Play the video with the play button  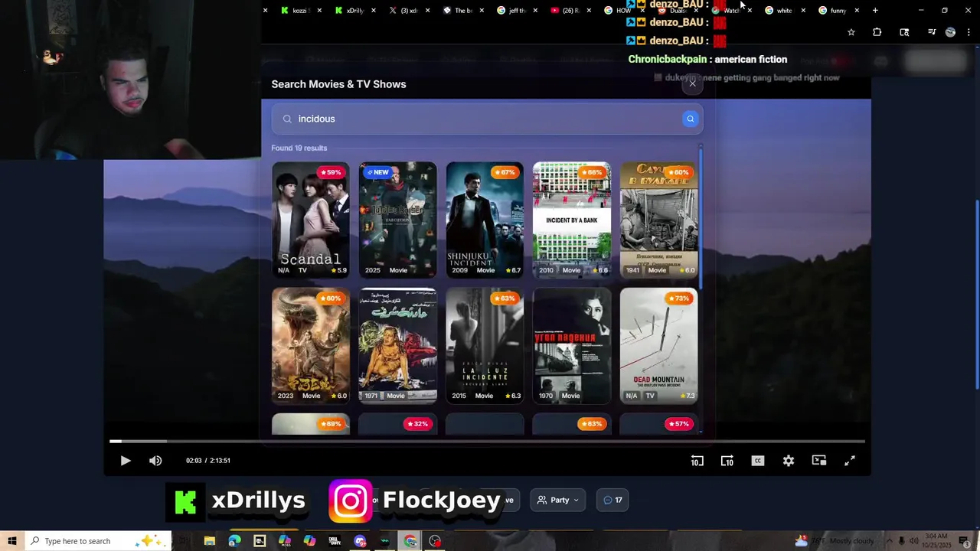pyautogui.click(x=126, y=461)
